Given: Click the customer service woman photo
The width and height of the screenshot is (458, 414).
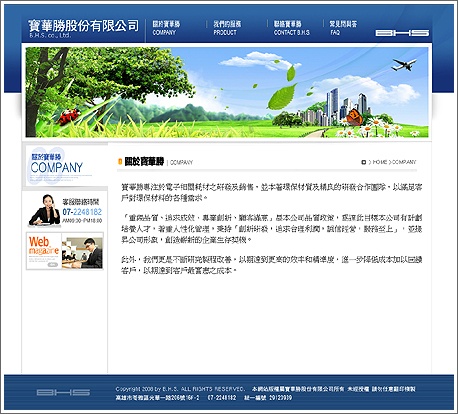Looking at the screenshot, I should tap(44, 210).
